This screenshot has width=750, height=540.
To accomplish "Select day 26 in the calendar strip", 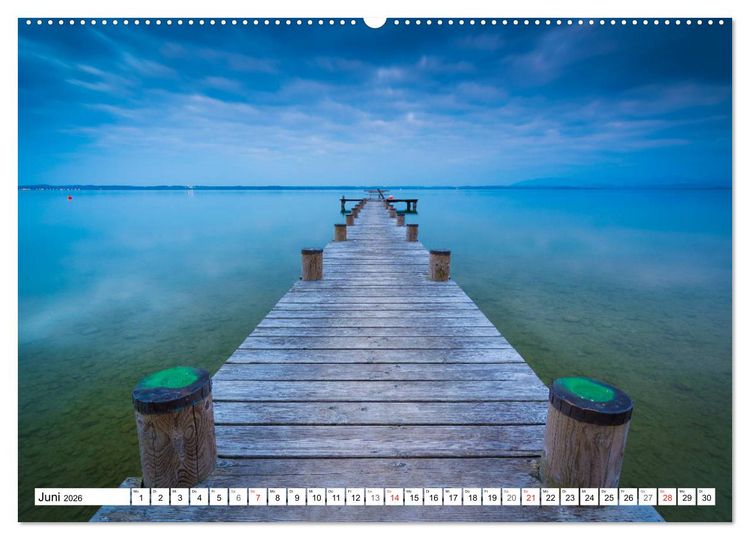I will pos(629,496).
